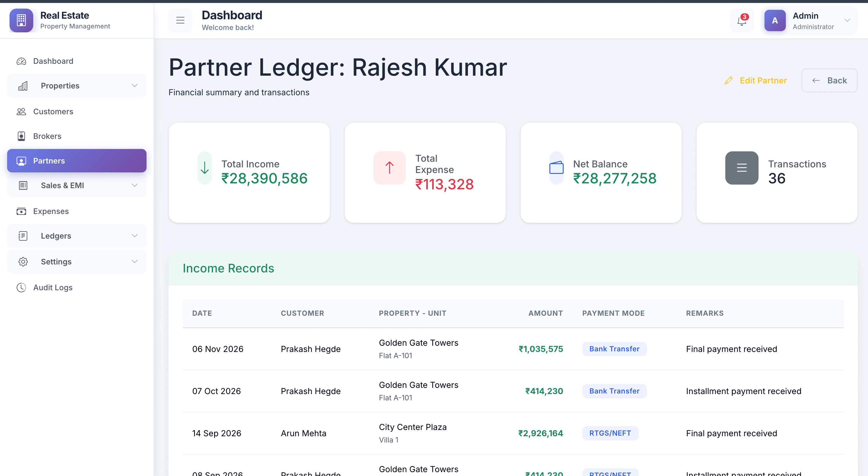Click the Edit Partner link
This screenshot has width=868, height=476.
[x=763, y=80]
